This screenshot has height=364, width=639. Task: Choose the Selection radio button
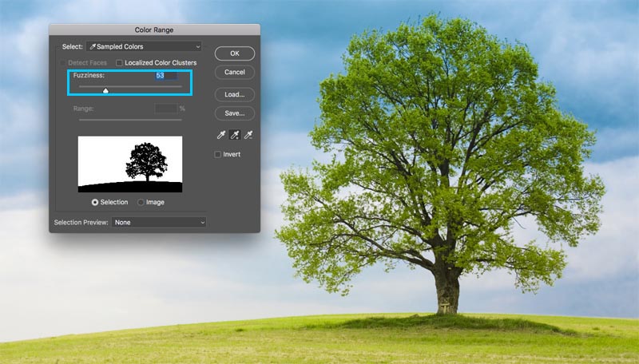95,202
